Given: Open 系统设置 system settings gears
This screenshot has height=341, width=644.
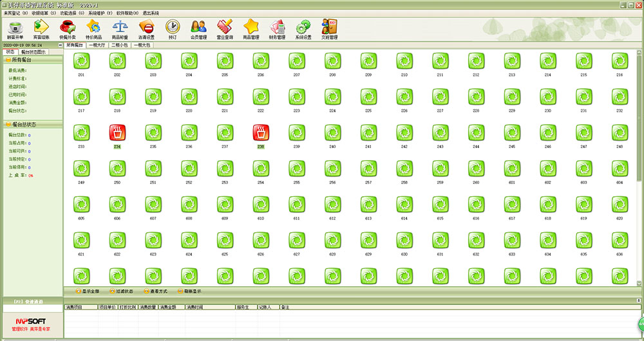Looking at the screenshot, I should click(303, 29).
